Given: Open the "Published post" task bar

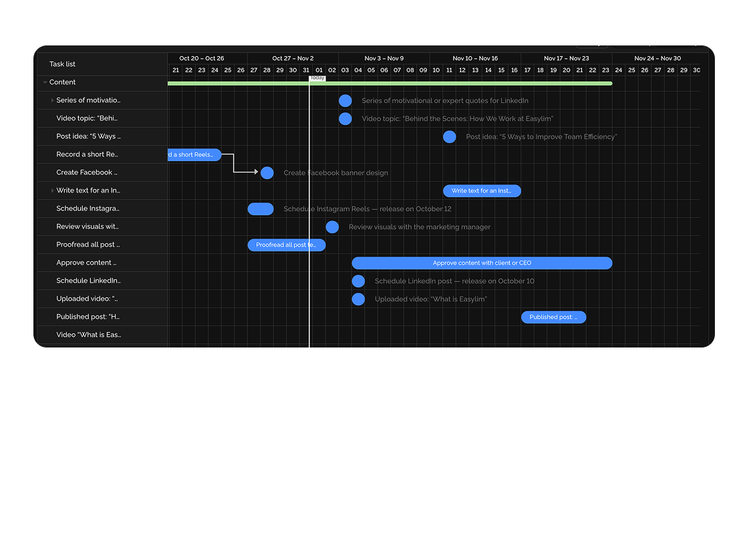Looking at the screenshot, I should coord(553,317).
